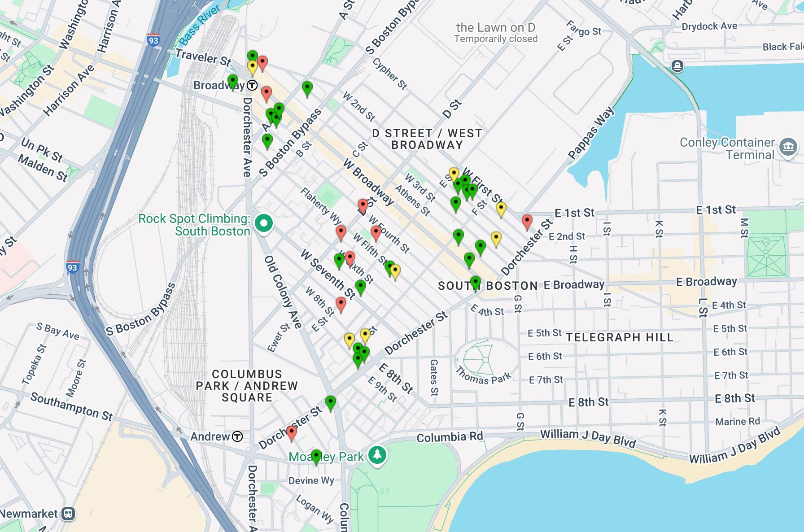The image size is (804, 532).
Task: Select the lowest green pin left of B St label
Action: point(267,142)
